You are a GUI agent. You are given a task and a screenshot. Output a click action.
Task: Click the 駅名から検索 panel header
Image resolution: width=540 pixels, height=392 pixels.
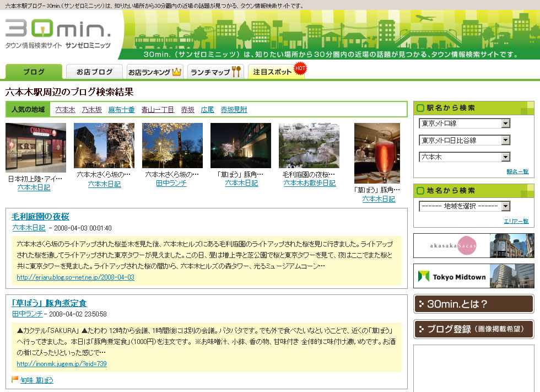pyautogui.click(x=473, y=108)
